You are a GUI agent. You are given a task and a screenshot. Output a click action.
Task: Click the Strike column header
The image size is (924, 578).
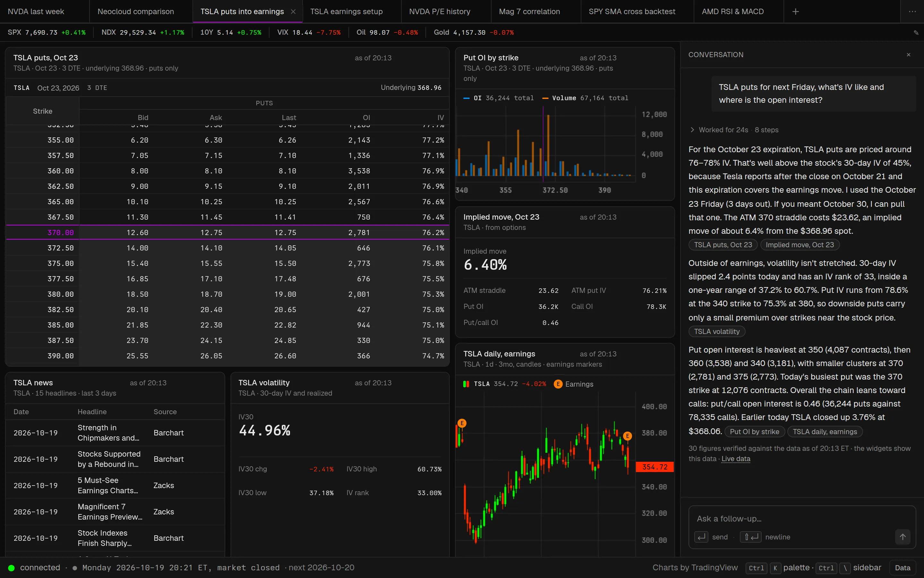click(x=42, y=111)
